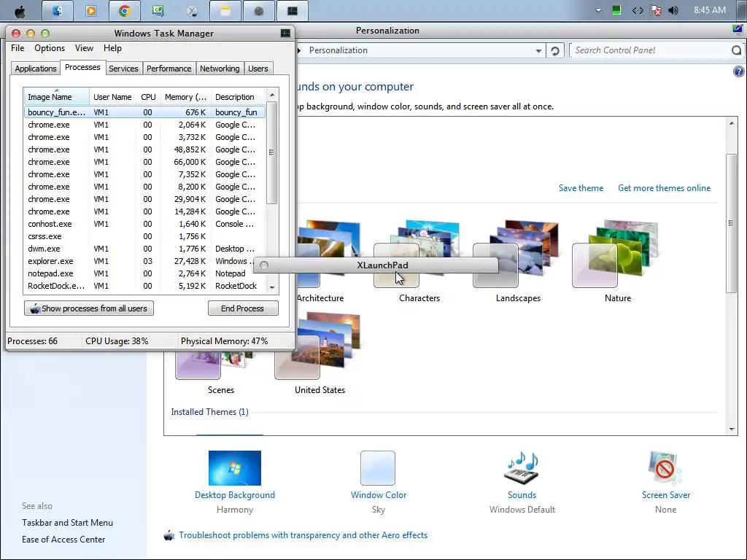This screenshot has width=747, height=560.
Task: Refresh the Personalization address bar
Action: (555, 50)
